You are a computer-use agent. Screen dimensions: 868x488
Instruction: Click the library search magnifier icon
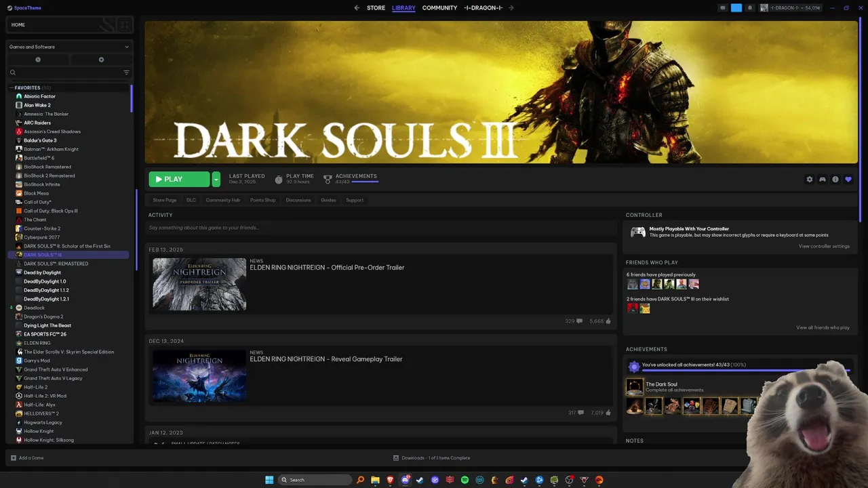click(x=12, y=73)
